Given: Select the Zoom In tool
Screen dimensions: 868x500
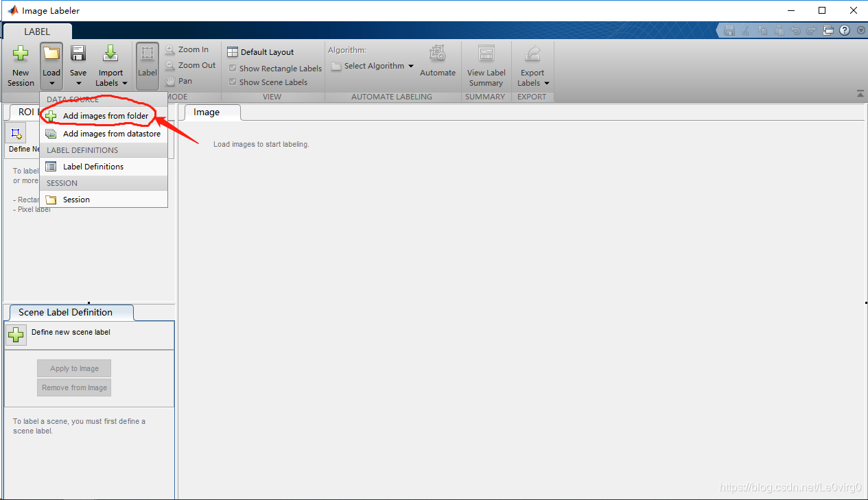Looking at the screenshot, I should (187, 49).
